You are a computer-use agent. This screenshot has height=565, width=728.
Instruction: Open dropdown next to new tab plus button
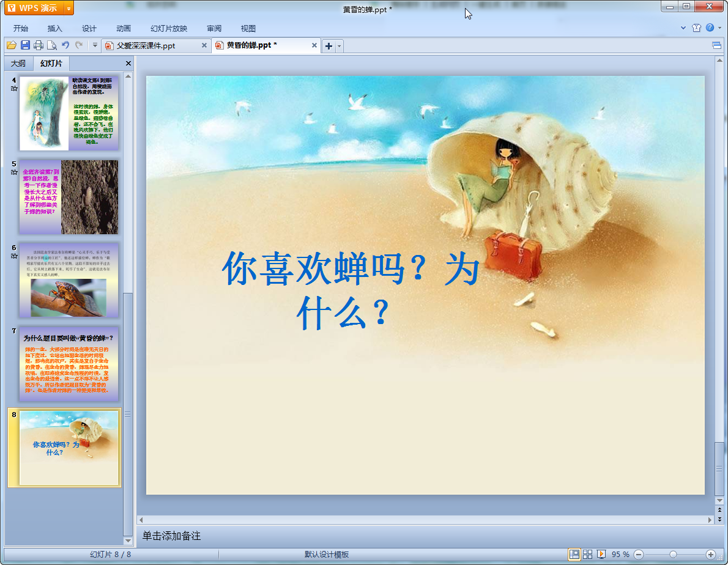[x=340, y=46]
